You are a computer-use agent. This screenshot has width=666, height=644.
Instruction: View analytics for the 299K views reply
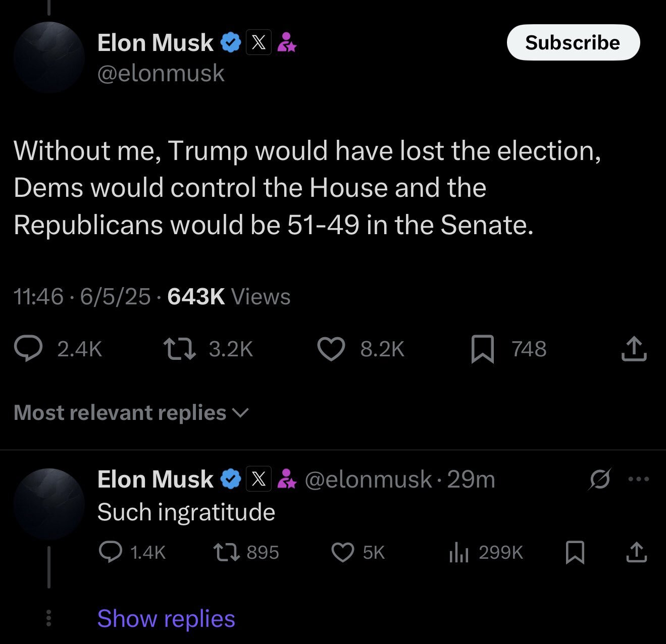[459, 552]
